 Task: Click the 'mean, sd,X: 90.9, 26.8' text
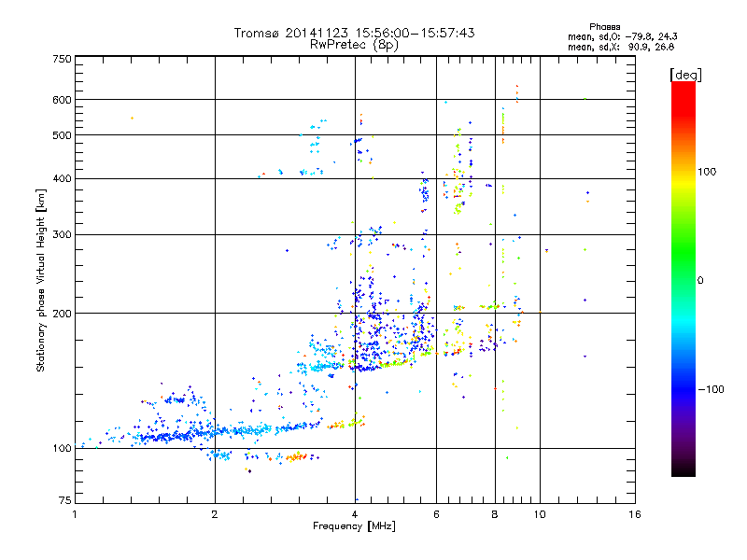[x=621, y=47]
